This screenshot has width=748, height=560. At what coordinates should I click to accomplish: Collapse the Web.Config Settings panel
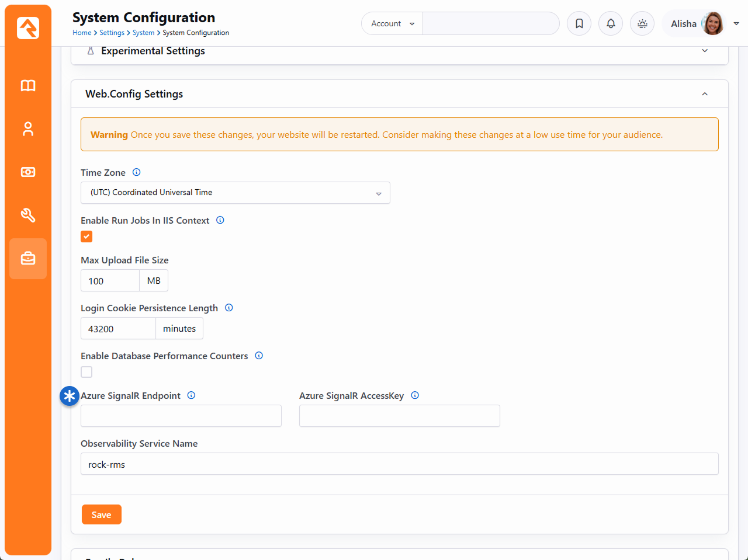[705, 94]
